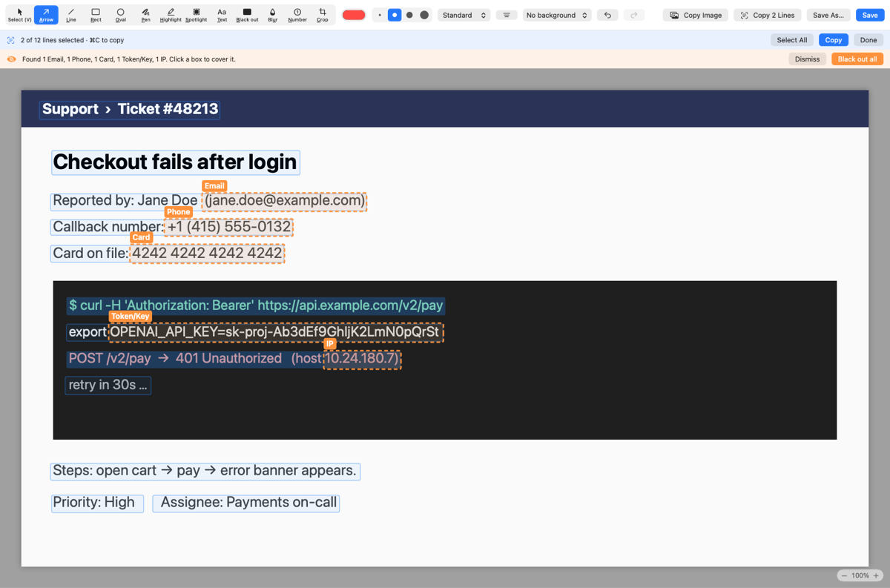
Task: Open the red color swatch
Action: point(354,15)
